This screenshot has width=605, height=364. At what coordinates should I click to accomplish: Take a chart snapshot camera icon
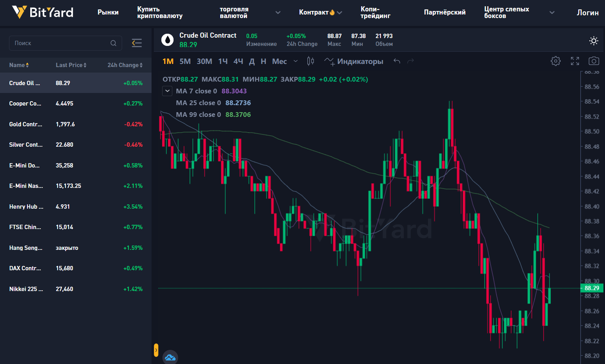coord(594,61)
